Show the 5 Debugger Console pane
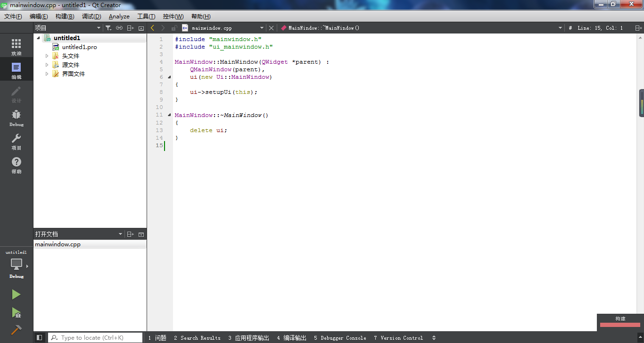The height and width of the screenshot is (343, 644). (x=340, y=338)
